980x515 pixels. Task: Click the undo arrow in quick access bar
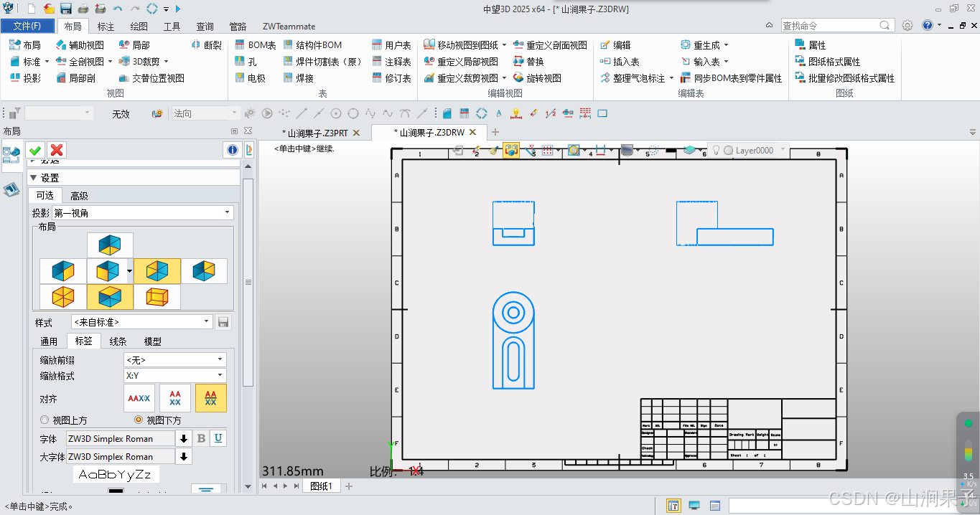pyautogui.click(x=117, y=9)
